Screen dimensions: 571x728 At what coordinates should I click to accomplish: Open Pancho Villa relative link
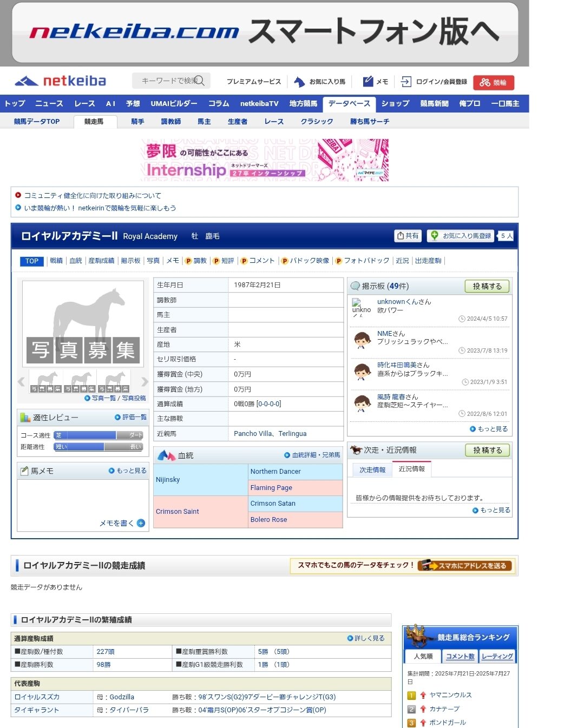(253, 434)
